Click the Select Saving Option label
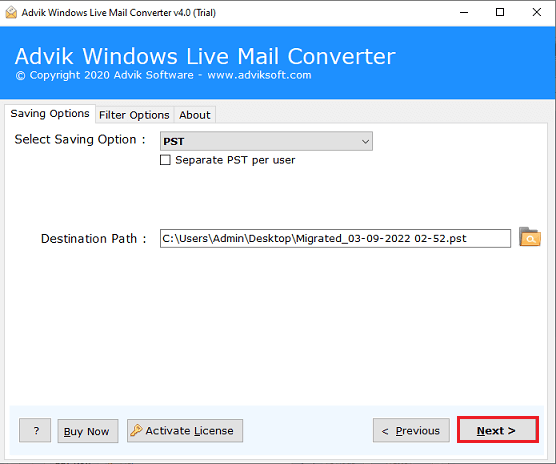 [80, 140]
